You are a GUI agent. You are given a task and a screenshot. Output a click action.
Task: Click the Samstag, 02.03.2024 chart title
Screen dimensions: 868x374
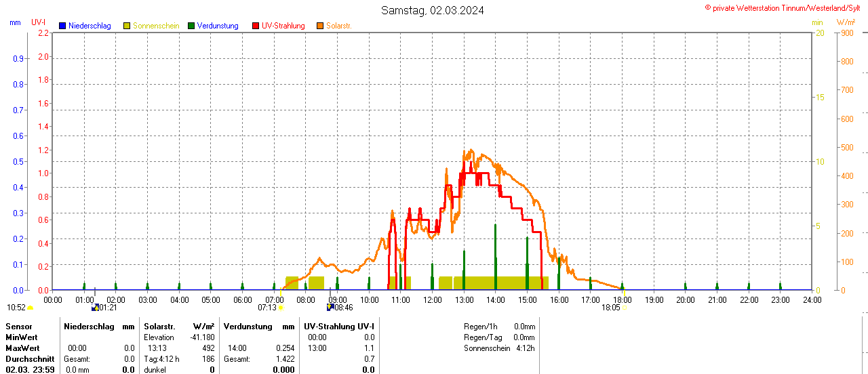[x=433, y=10]
